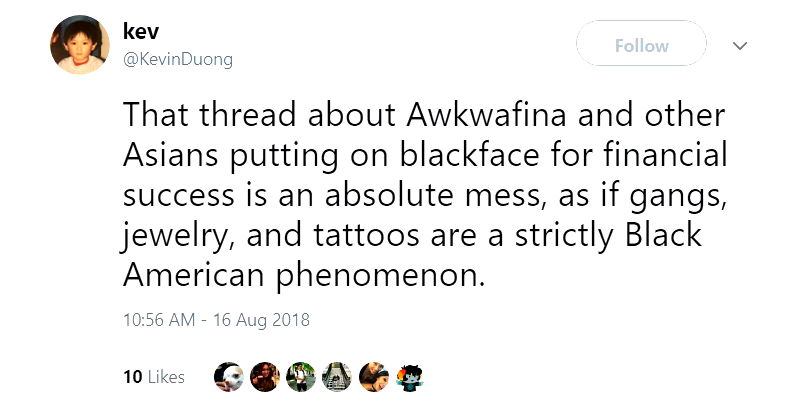
Task: Select liker avatar with man in white shirt
Action: 300,376
